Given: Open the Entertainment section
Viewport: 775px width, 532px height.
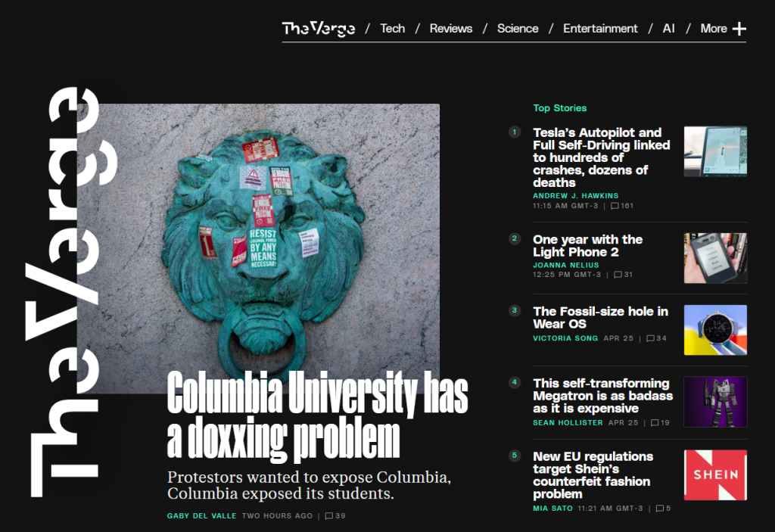Looking at the screenshot, I should coord(600,29).
